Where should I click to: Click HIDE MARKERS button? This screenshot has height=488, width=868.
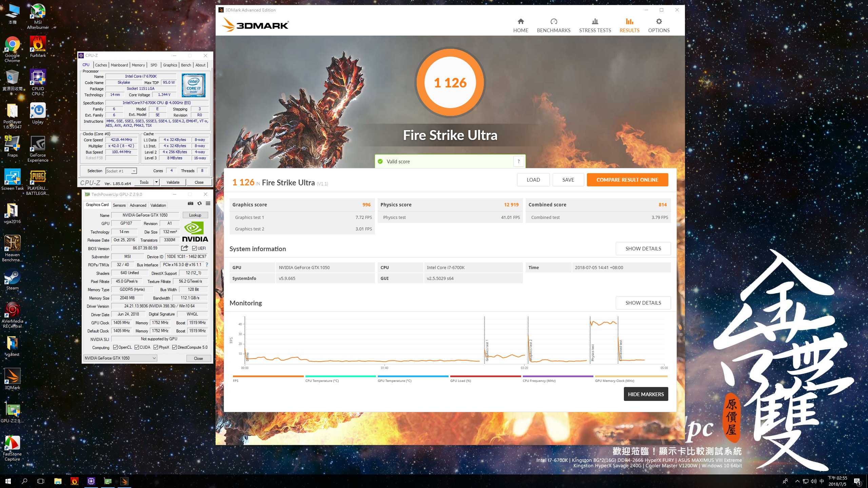(x=646, y=394)
